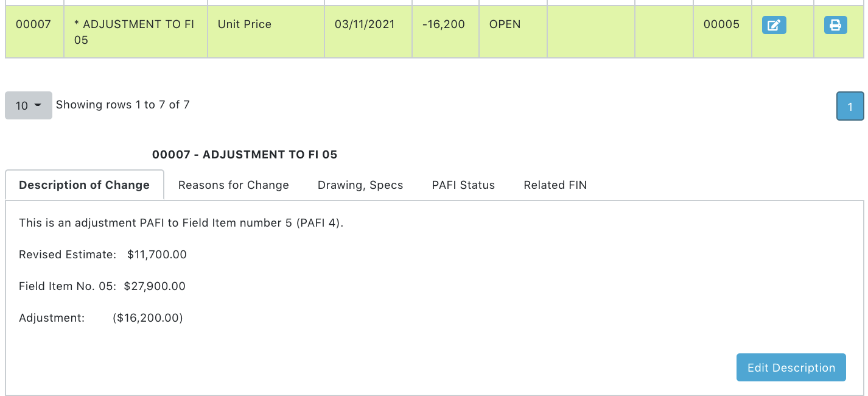Click the "00007 - ADJUSTMENT TO FI 05" heading
The width and height of the screenshot is (868, 396).
tap(245, 155)
